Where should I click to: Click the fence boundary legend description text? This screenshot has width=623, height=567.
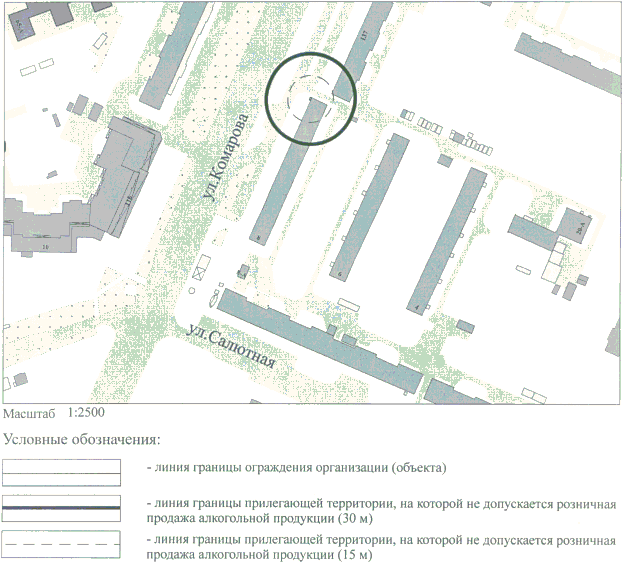click(295, 468)
